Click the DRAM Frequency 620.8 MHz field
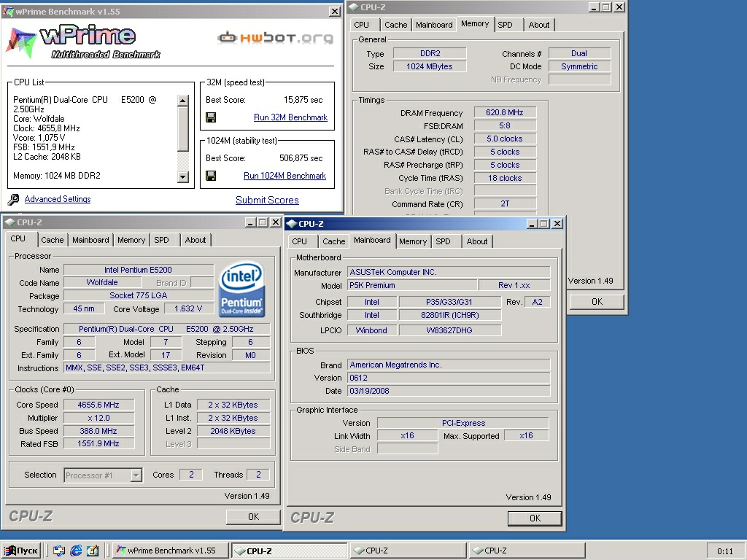This screenshot has width=747, height=560. [505, 112]
